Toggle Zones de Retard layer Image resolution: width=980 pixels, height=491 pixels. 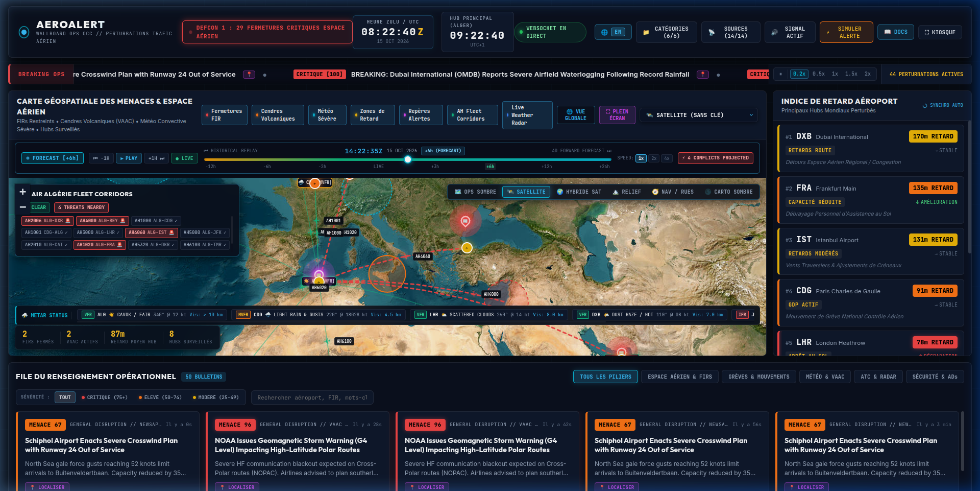click(x=373, y=115)
